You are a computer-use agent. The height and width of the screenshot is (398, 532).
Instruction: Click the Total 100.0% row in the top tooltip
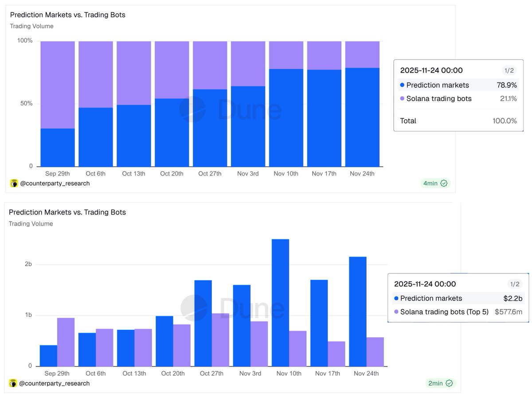[458, 121]
